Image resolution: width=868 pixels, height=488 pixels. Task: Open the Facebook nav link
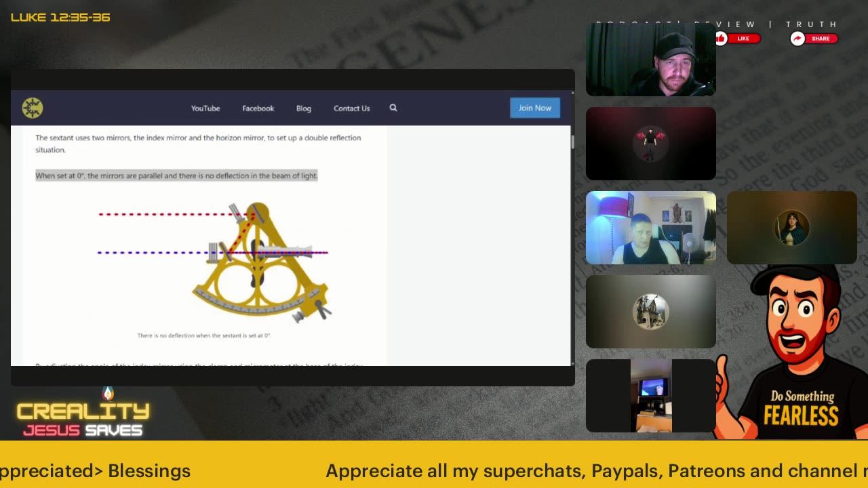258,108
